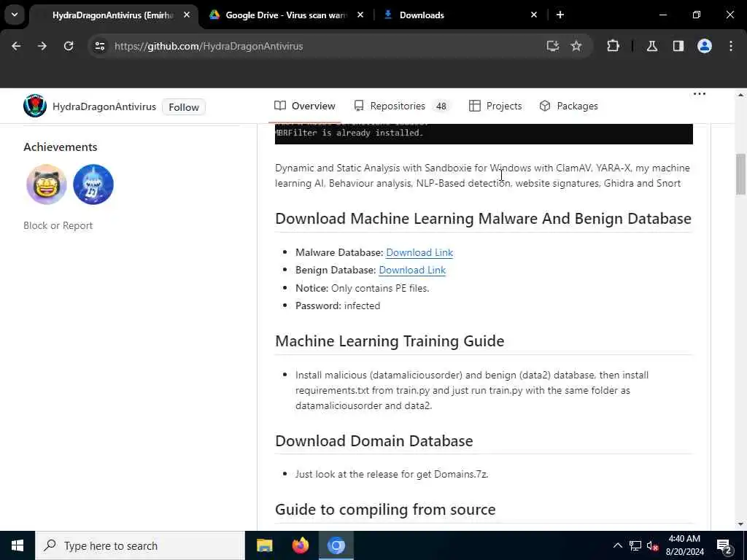Click the 'Password: infected' text
Viewport: 747px width, 560px height.
[338, 306]
